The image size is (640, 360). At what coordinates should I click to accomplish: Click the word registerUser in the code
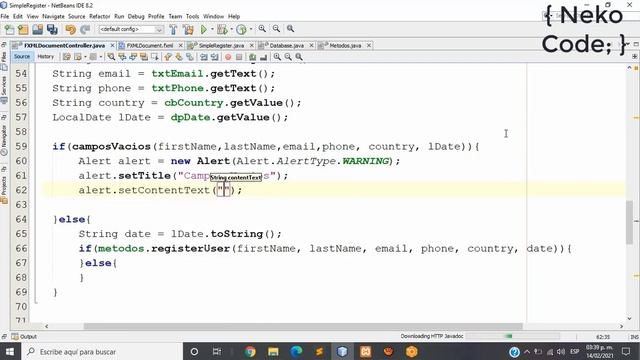pos(191,249)
